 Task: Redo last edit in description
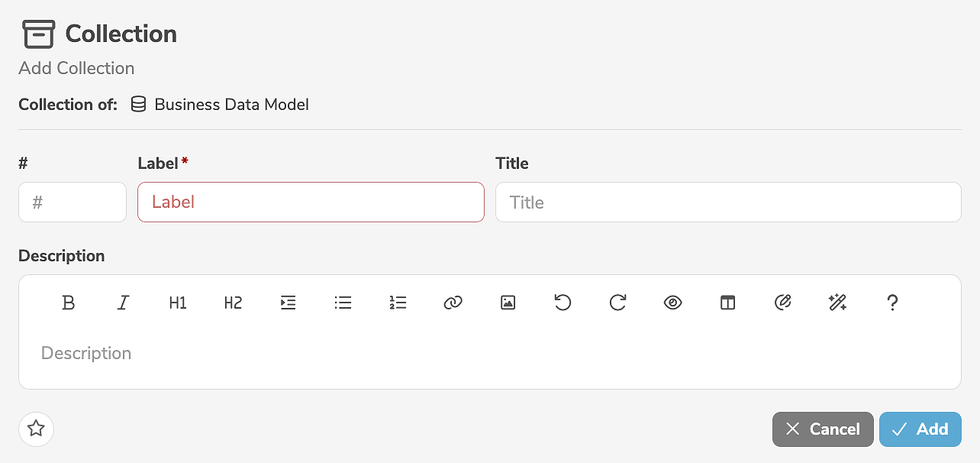tap(617, 303)
